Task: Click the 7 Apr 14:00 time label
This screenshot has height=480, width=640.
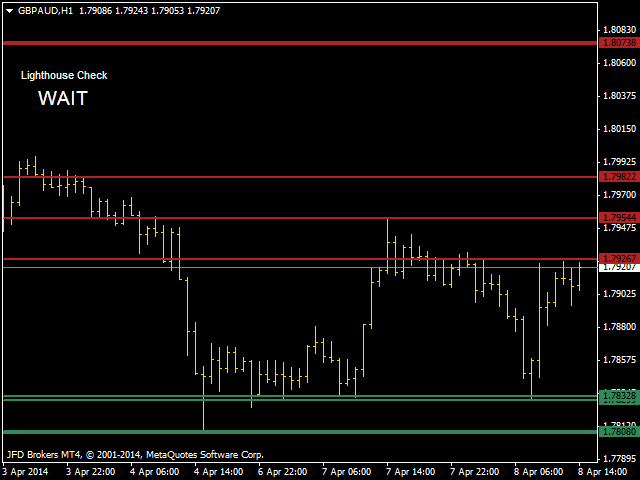Action: coord(411,472)
